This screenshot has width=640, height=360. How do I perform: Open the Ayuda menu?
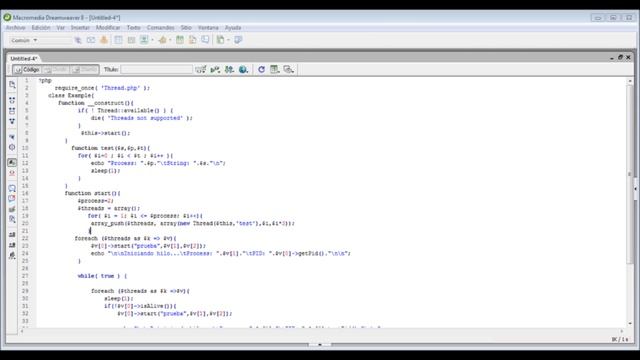(233, 27)
